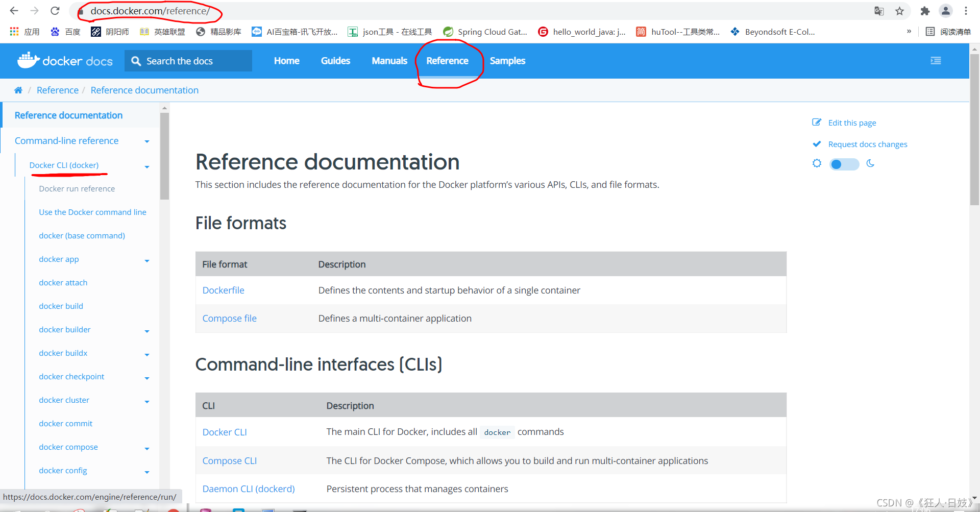Open the Reference navigation tab

tap(447, 61)
